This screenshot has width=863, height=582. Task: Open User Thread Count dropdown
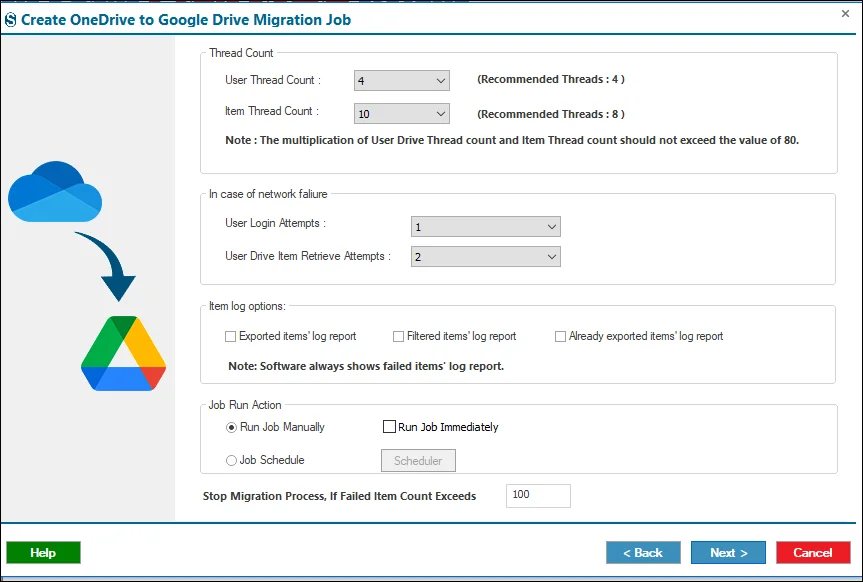pos(402,80)
